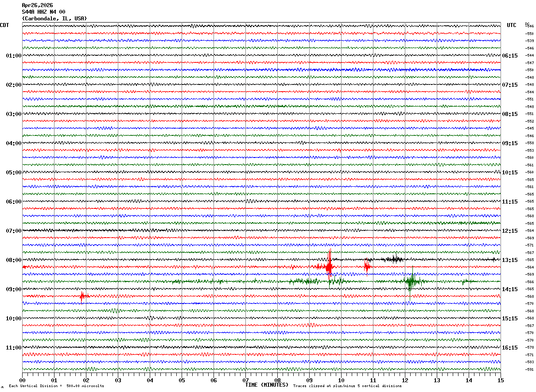The image size is (536, 392).
Task: Click the CDT timezone label
Action: pyautogui.click(x=4, y=25)
